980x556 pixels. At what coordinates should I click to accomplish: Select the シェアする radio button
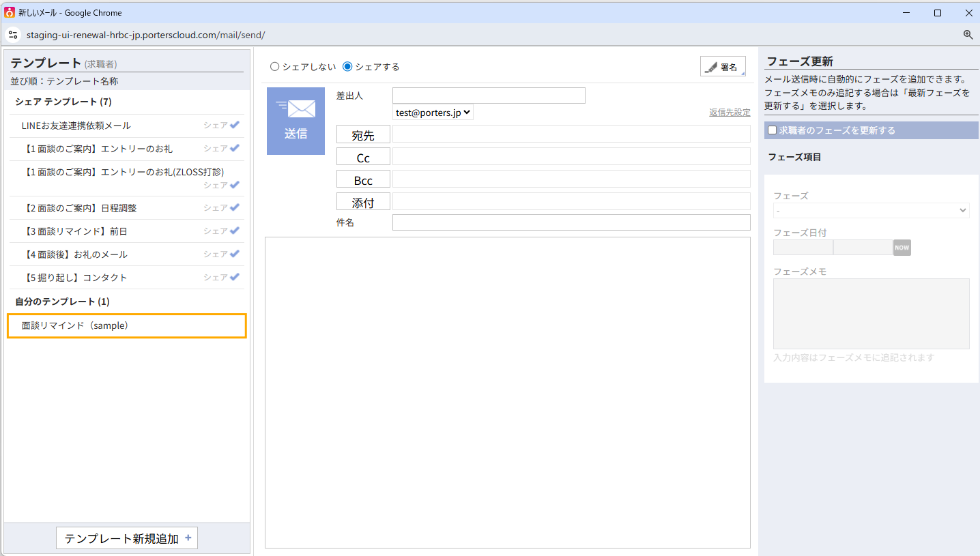[x=347, y=67]
